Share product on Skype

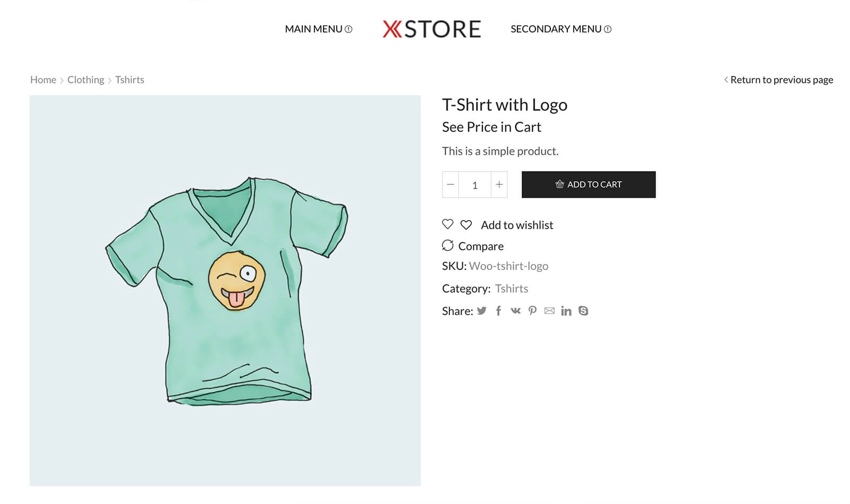pos(583,311)
